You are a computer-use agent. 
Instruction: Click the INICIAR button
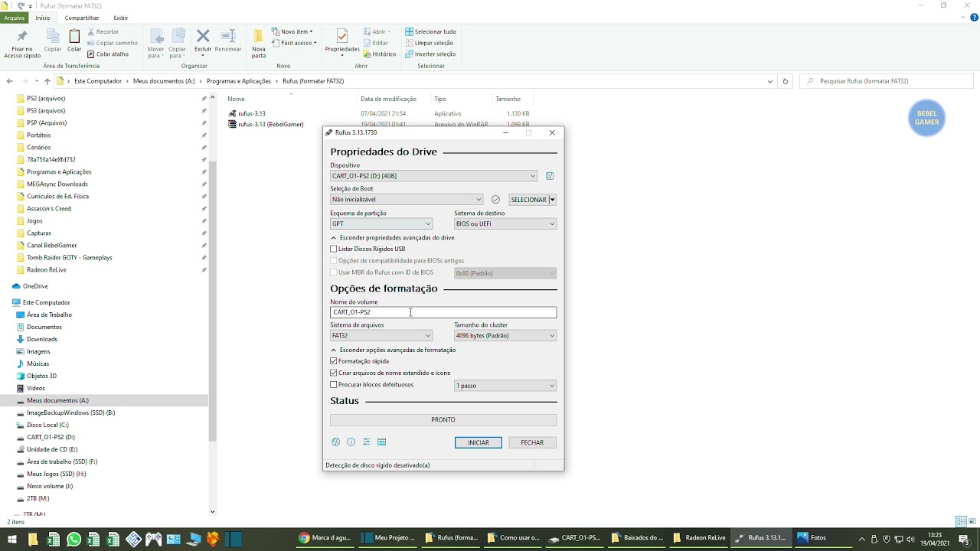coord(479,442)
